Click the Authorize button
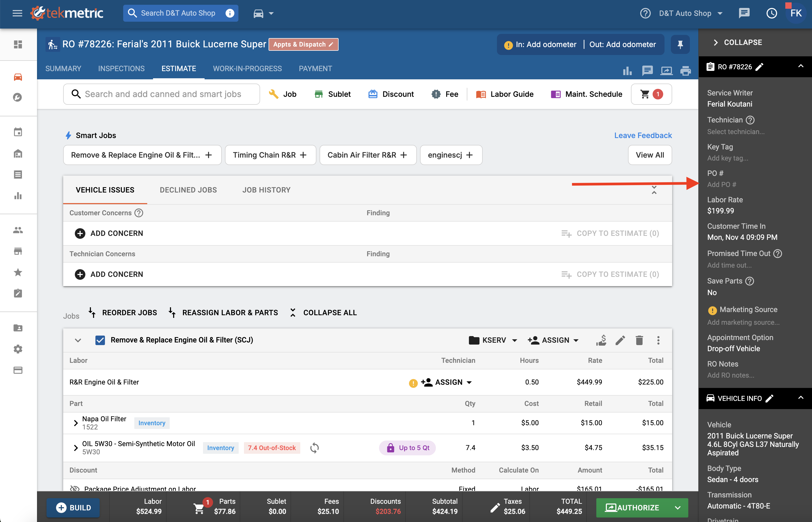The width and height of the screenshot is (812, 522). click(633, 508)
